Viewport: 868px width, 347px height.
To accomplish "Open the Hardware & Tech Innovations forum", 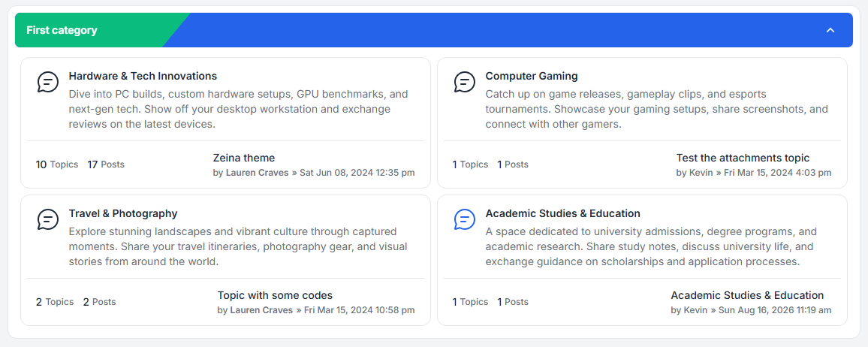I will click(x=143, y=76).
